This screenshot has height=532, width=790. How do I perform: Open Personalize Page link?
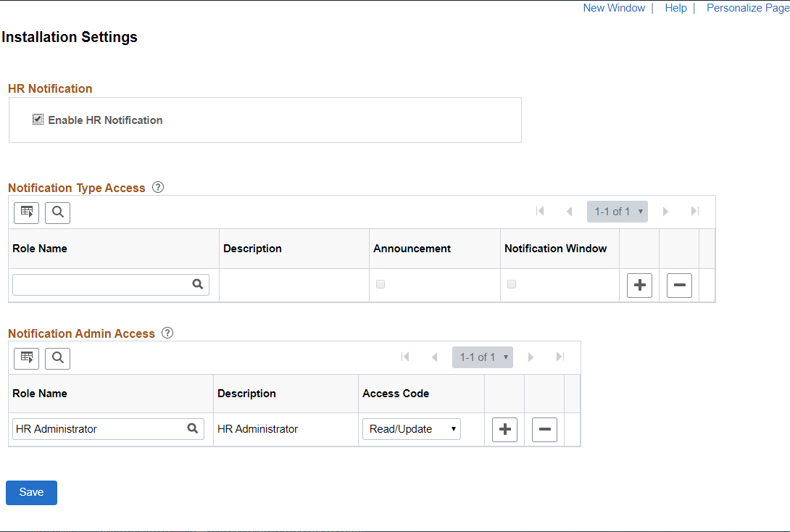point(748,8)
